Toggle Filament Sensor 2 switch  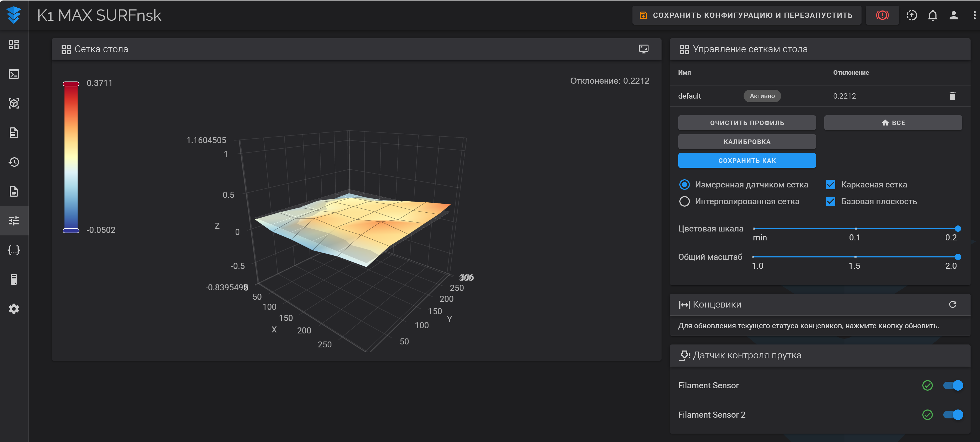952,415
